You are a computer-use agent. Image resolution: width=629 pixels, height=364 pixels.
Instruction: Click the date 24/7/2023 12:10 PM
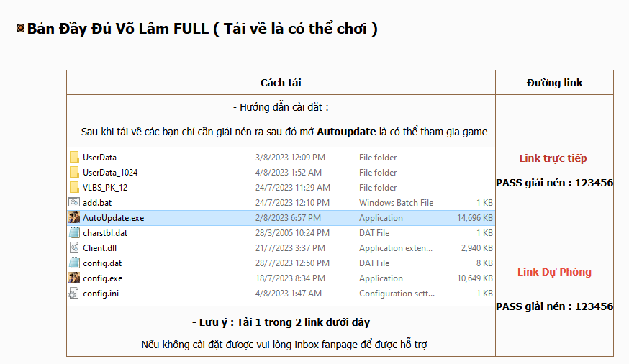tap(292, 203)
